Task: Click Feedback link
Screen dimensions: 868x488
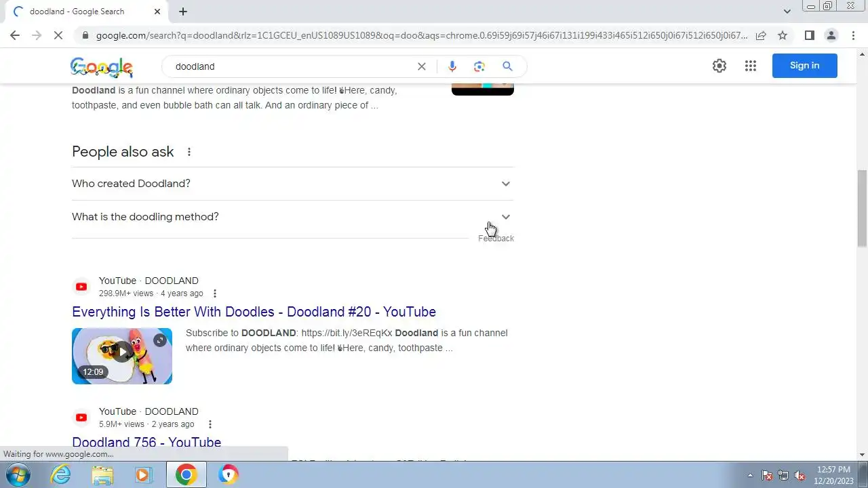Action: 496,239
